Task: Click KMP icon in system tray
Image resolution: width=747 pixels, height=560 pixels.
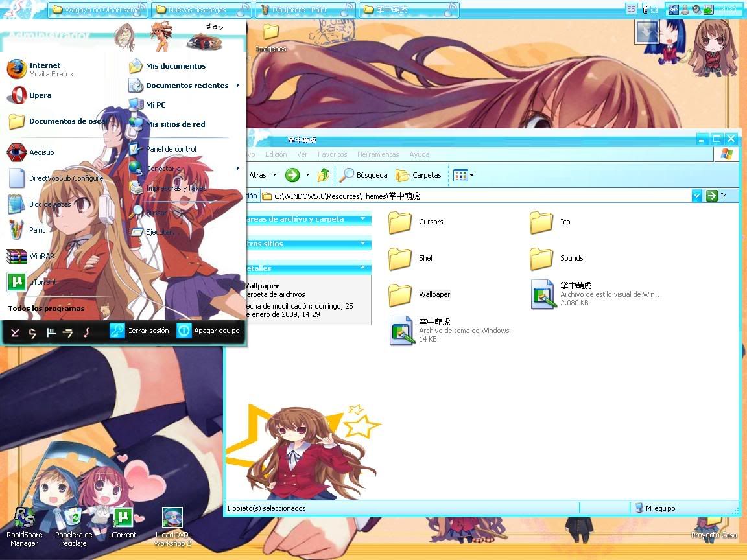Action: point(673,9)
